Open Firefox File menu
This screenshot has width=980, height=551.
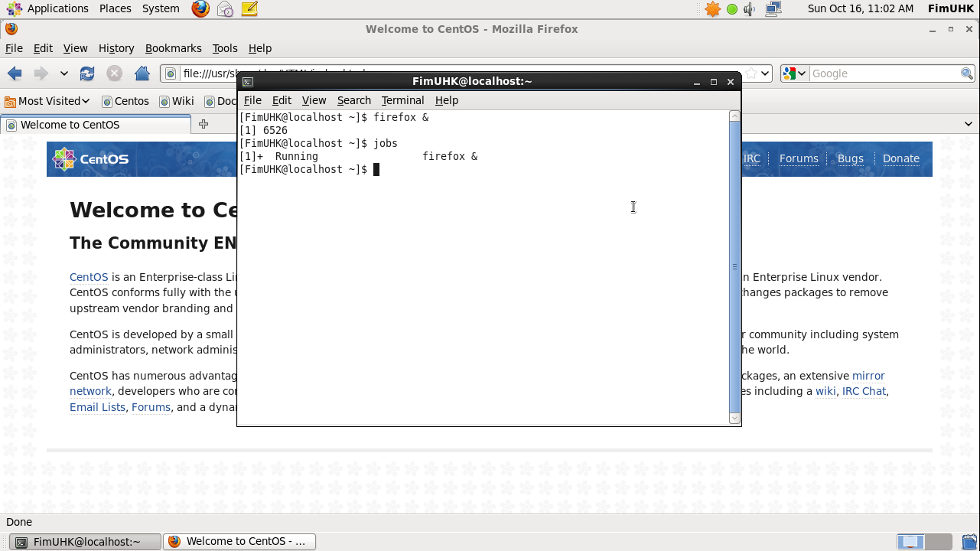coord(14,48)
